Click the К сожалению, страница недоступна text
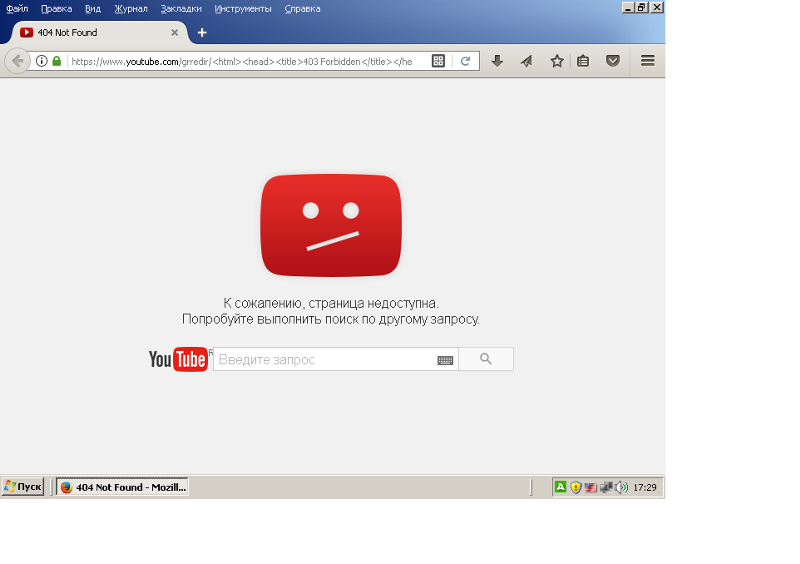 point(331,303)
